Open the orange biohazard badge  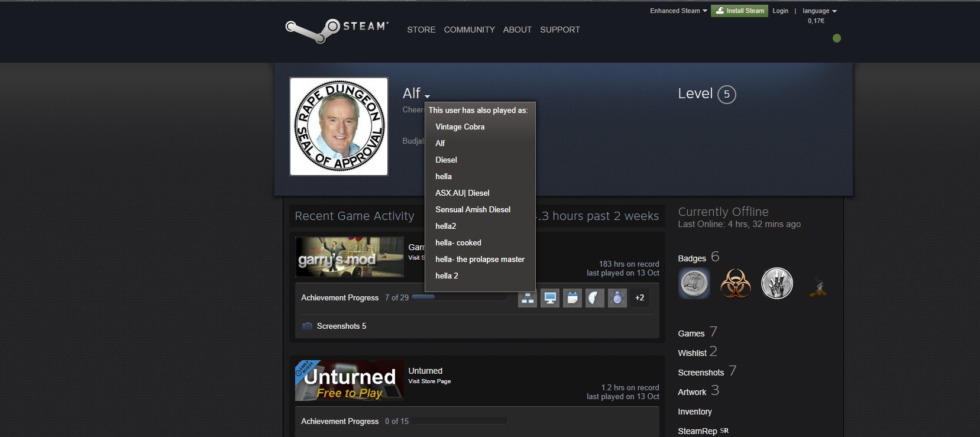click(736, 283)
